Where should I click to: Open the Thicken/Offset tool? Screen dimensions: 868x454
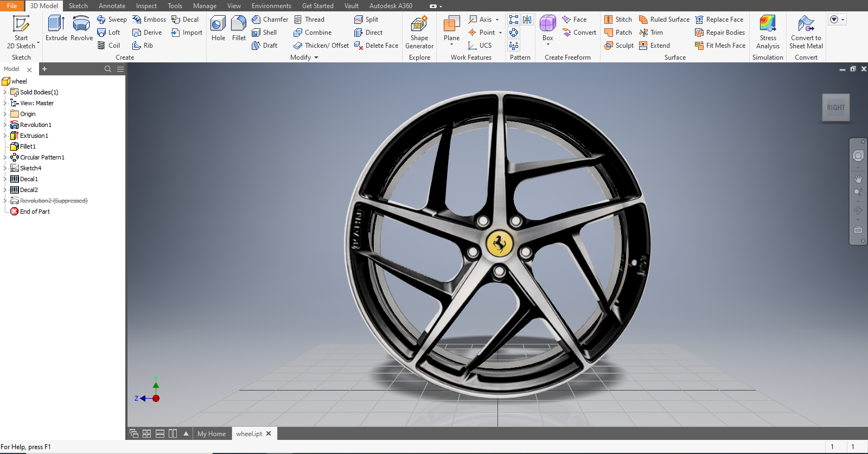point(321,46)
